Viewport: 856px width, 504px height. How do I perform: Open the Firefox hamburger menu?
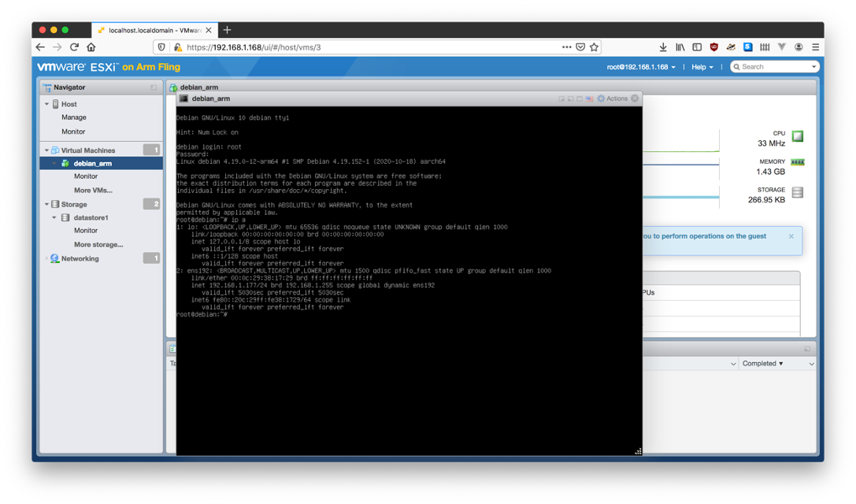816,47
